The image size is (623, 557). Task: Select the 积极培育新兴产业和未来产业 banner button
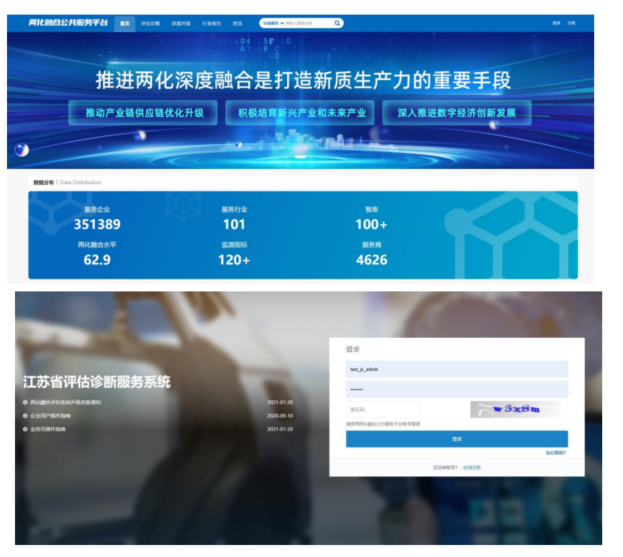pos(299,112)
